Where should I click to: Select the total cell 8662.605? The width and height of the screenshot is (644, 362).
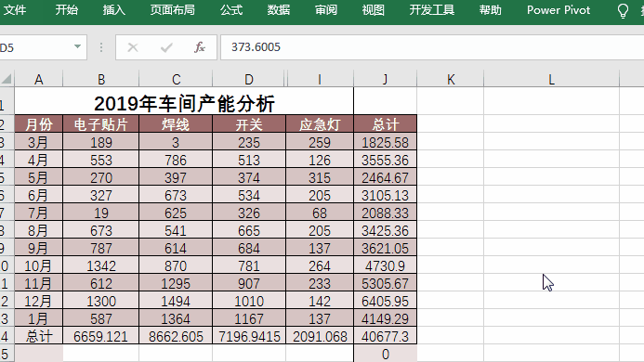176,336
